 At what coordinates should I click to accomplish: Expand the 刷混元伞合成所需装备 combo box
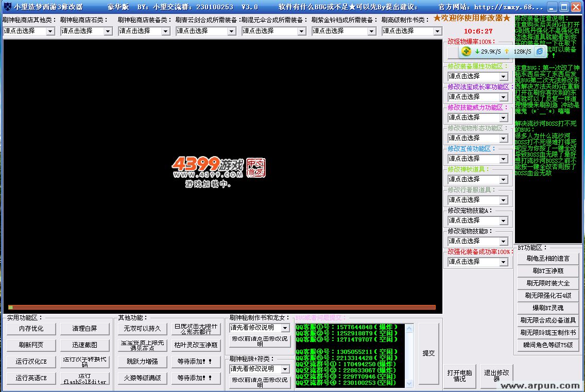click(274, 31)
